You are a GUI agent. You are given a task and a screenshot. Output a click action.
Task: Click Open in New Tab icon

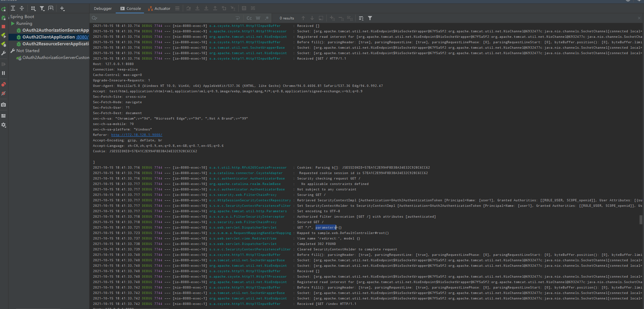51,8
